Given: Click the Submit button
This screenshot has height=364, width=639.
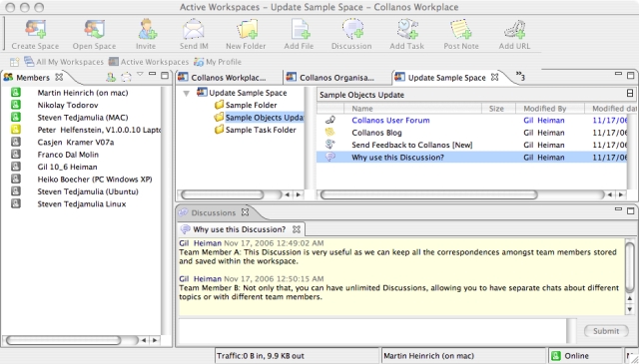Looking at the screenshot, I should [606, 331].
